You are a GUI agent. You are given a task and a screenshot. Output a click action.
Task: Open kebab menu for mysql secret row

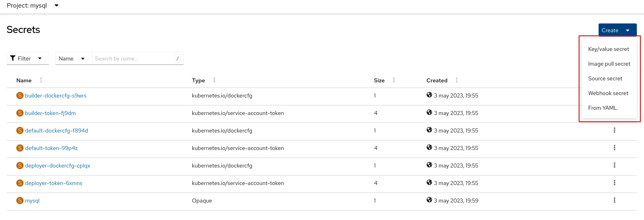coord(614,201)
